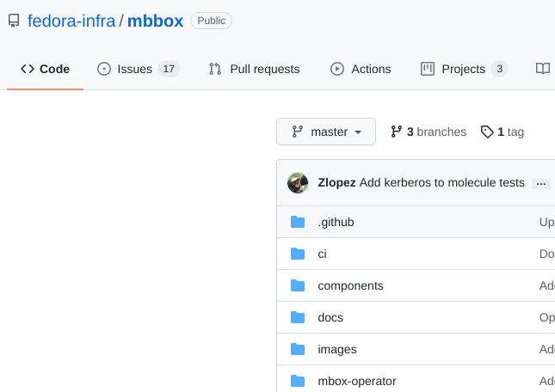Image resolution: width=555 pixels, height=392 pixels.
Task: Open the Issues tab
Action: pos(139,69)
